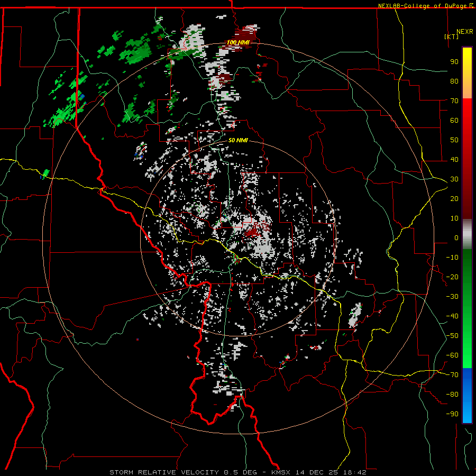The image size is (476, 476).
Task: Select the bright red segment of the color bar
Action: coord(467,114)
